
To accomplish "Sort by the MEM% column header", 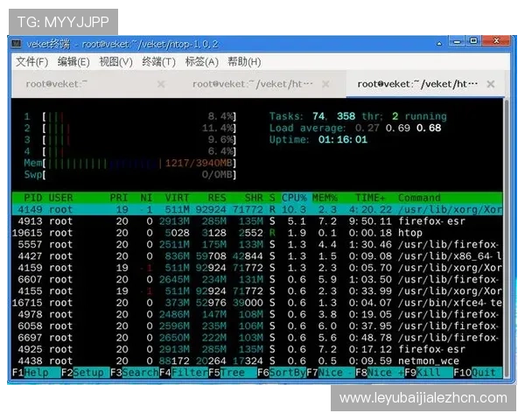I will [x=325, y=198].
